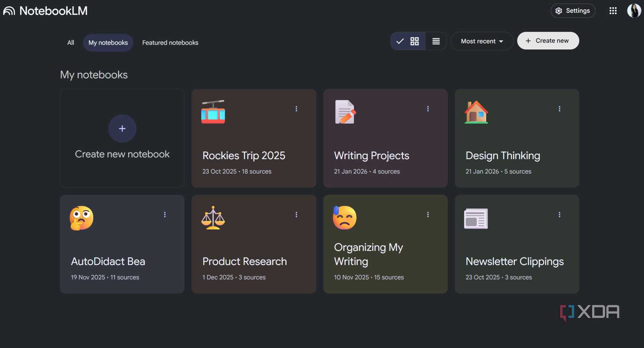Open the Rockies Trip 2025 notebook title
This screenshot has height=348, width=644.
[244, 155]
